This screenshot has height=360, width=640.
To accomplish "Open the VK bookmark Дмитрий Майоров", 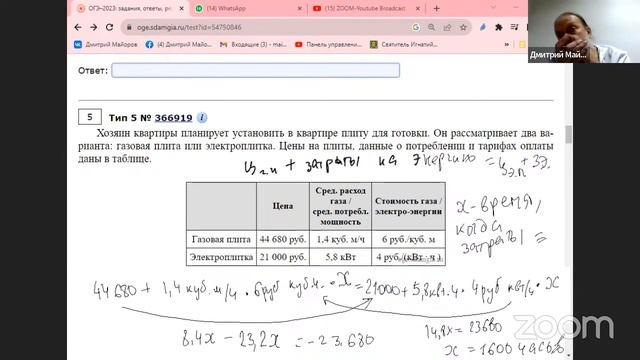I will click(106, 44).
